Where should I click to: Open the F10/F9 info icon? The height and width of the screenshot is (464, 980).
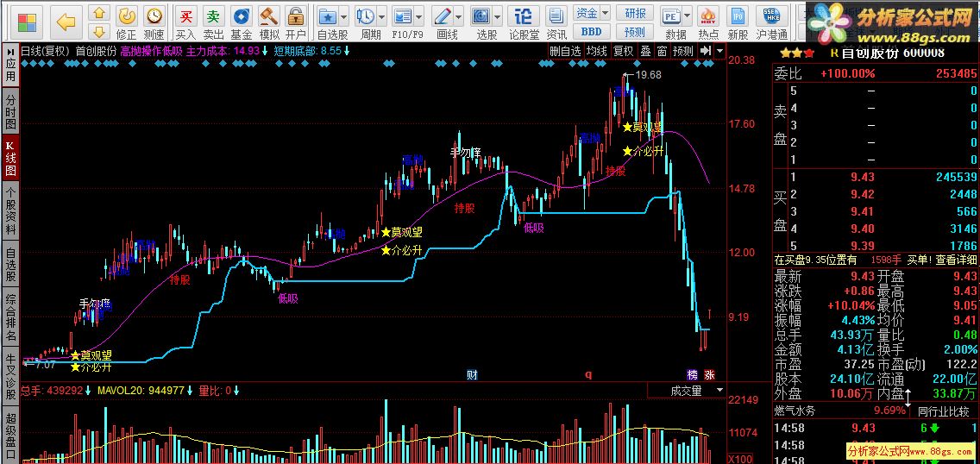point(403,16)
